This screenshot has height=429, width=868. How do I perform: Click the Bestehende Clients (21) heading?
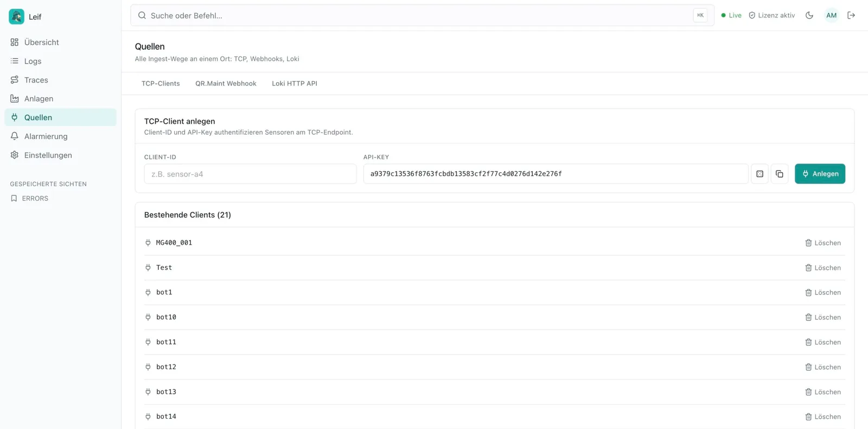tap(188, 215)
